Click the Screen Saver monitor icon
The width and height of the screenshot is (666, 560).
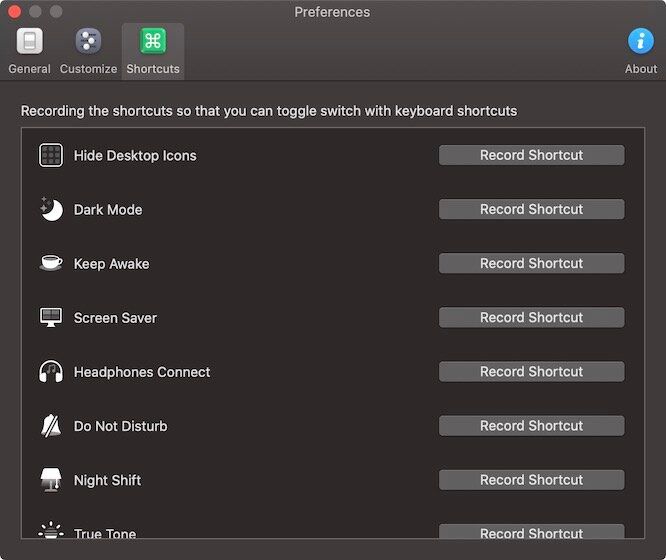point(51,317)
